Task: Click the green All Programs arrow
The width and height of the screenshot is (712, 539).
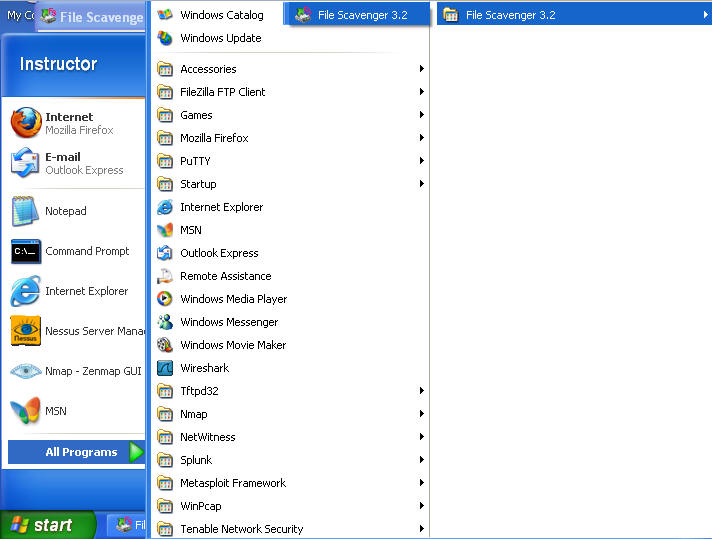Action: point(136,452)
